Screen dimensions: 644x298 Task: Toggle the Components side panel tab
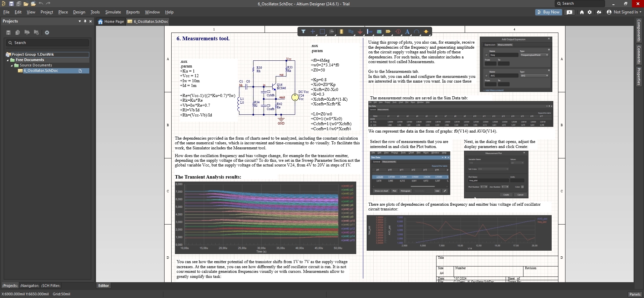639,31
